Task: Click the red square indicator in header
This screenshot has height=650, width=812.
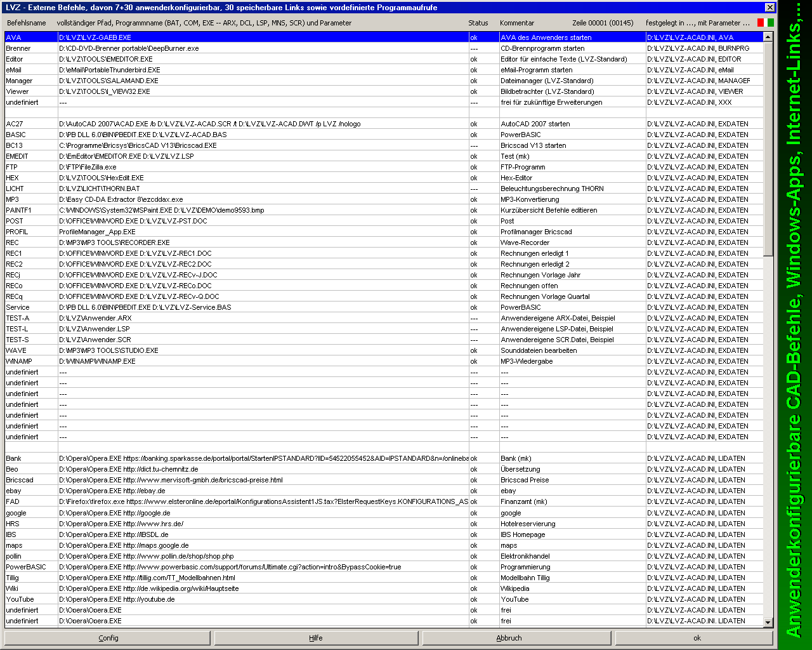Action: click(x=761, y=23)
